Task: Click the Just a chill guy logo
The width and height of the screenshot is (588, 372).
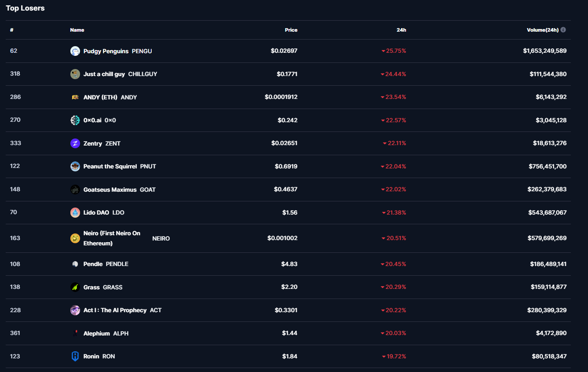Action: tap(75, 74)
